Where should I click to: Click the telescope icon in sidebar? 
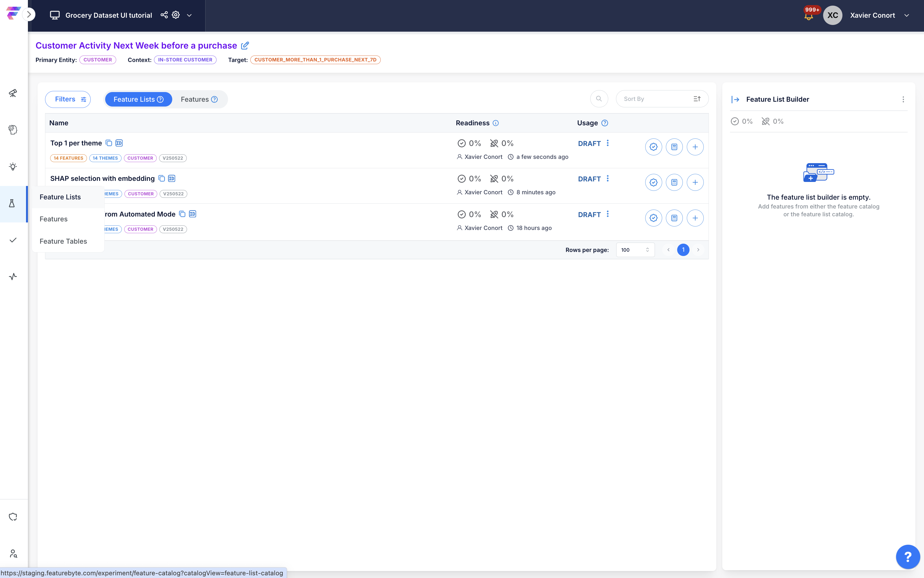[x=13, y=93]
